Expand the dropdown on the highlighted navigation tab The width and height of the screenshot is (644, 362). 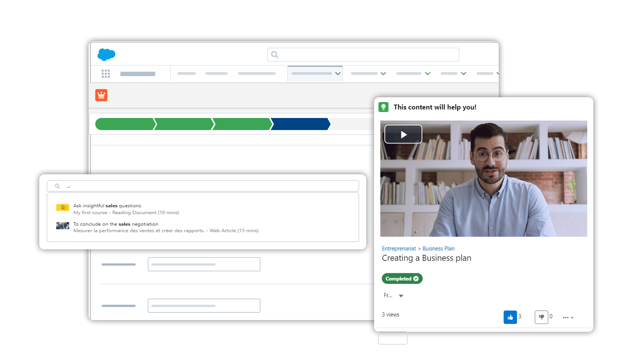[x=338, y=73]
